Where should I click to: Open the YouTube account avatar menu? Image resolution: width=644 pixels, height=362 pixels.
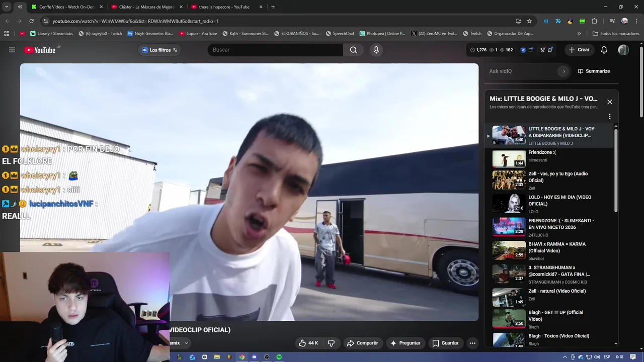click(623, 50)
